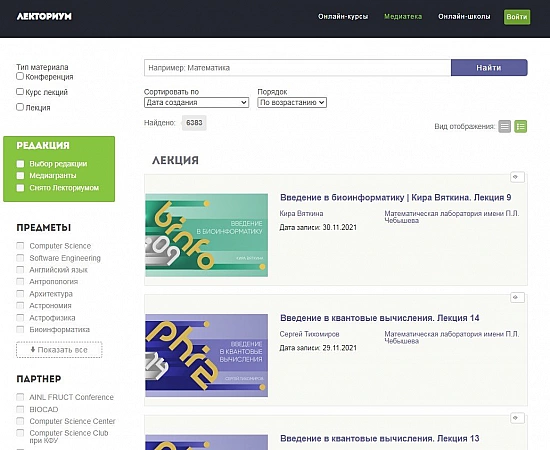This screenshot has width=550, height=450.
Task: Check the Конференция material type
Action: click(20, 76)
